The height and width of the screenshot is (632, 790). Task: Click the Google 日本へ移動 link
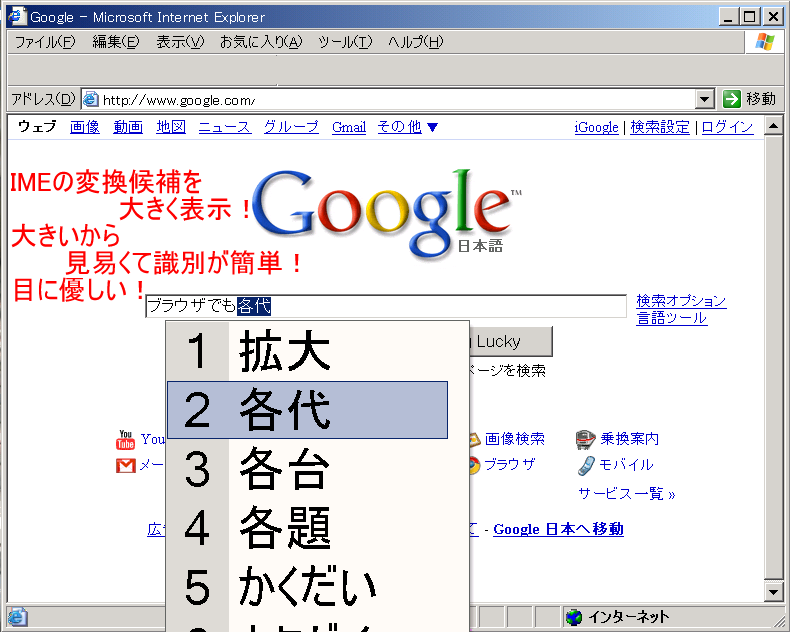pos(558,529)
